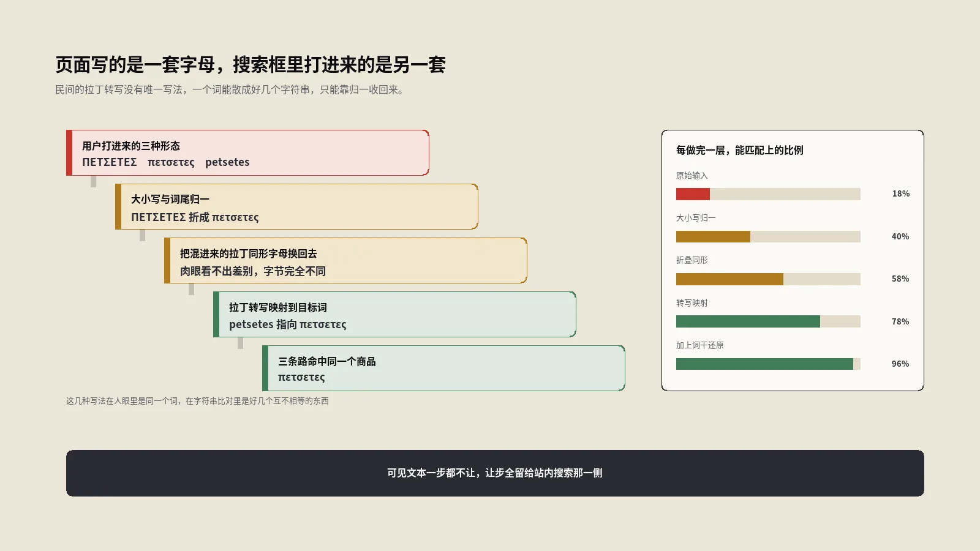Click the card 用户打进来的三种形态
Image resolution: width=980 pixels, height=551 pixels.
coord(247,152)
